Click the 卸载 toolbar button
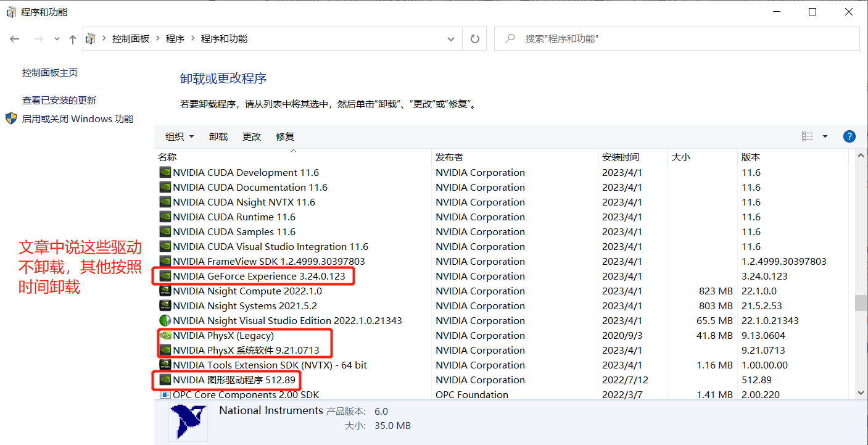The image size is (868, 445). (x=218, y=136)
